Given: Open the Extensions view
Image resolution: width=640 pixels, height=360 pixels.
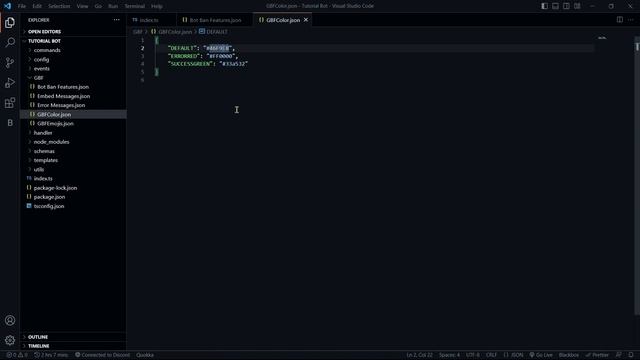Looking at the screenshot, I should [x=10, y=103].
